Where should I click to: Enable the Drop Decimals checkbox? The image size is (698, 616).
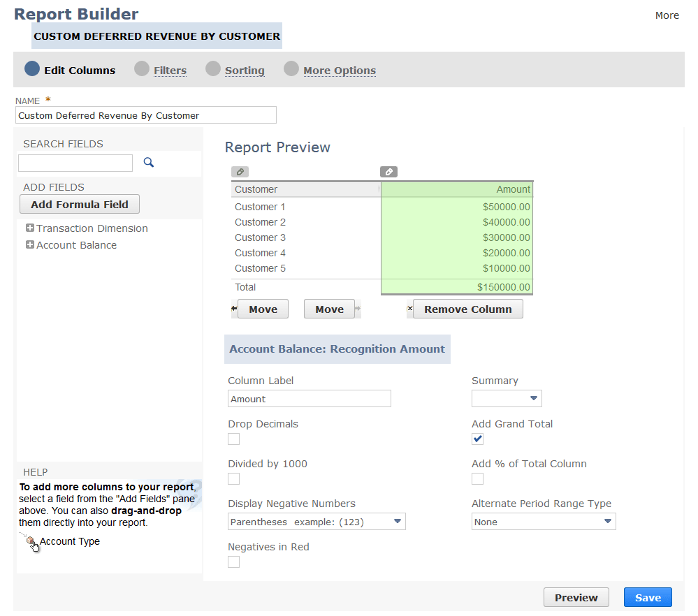click(x=233, y=439)
